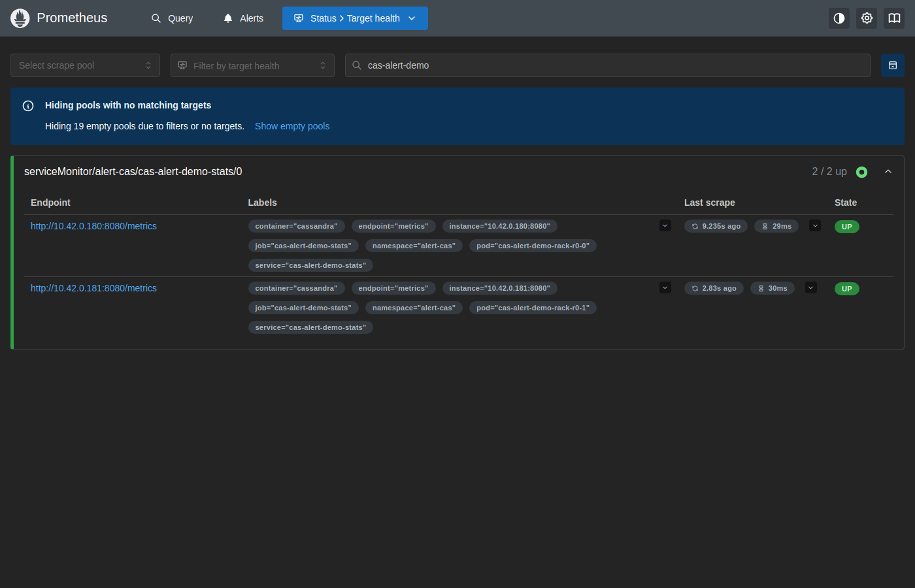The width and height of the screenshot is (915, 588).
Task: Click the UP state badge for 10.42.0.180
Action: (x=847, y=227)
